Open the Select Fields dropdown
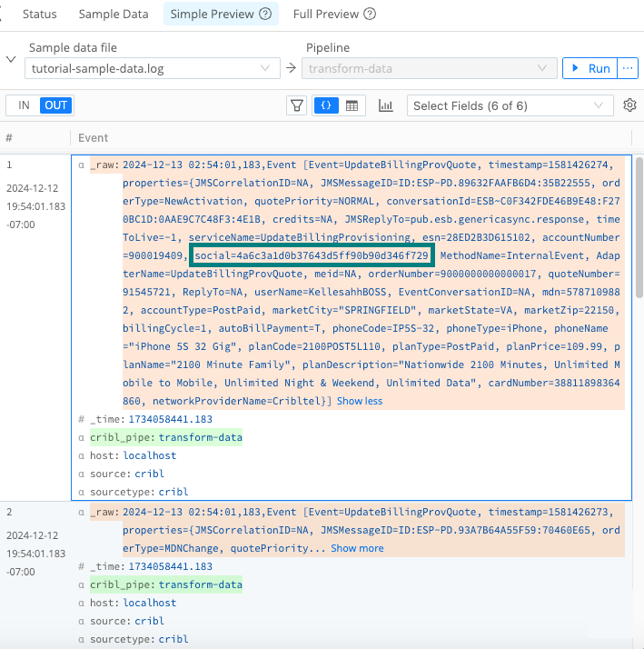Viewport: 644px width, 649px height. [x=510, y=105]
